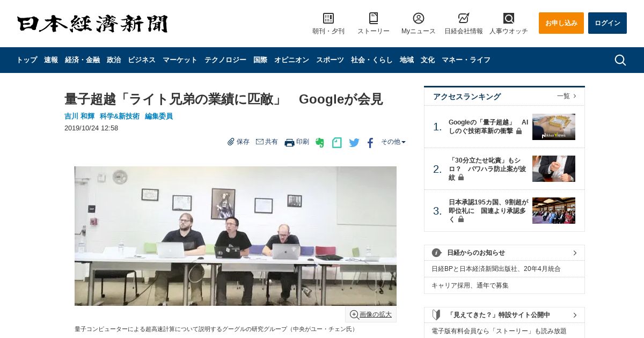Viewport: 644px width, 338px height.
Task: Click the article timestamp 2019/10/24 12:58
Action: (91, 128)
